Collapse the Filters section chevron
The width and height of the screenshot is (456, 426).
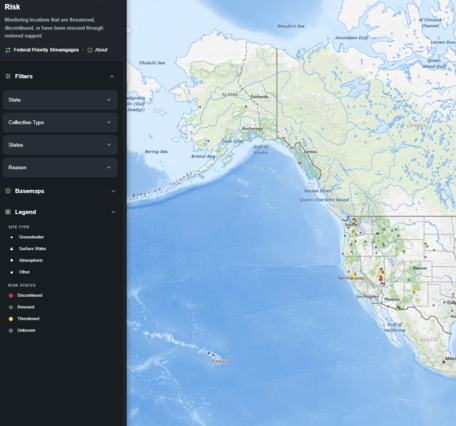click(112, 76)
